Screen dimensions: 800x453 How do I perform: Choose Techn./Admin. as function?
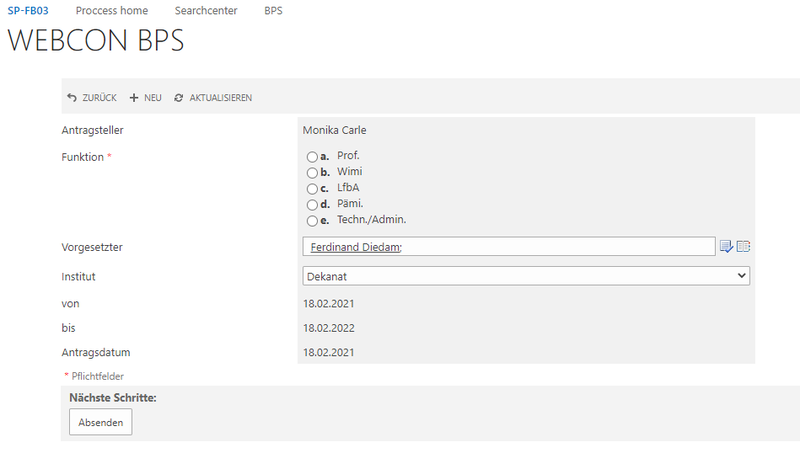click(x=312, y=221)
